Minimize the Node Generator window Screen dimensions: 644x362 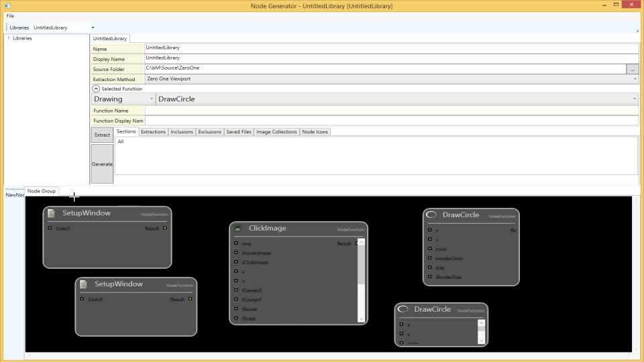tap(604, 5)
